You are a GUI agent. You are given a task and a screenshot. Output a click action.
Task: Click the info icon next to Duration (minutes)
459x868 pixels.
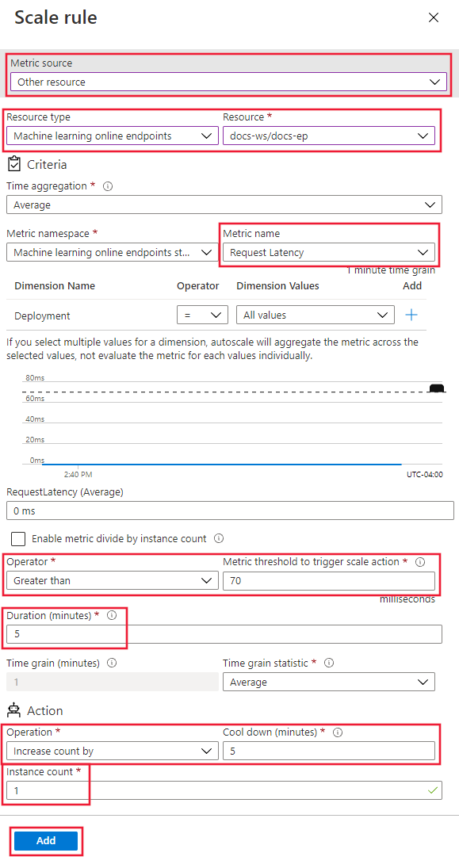tap(112, 616)
